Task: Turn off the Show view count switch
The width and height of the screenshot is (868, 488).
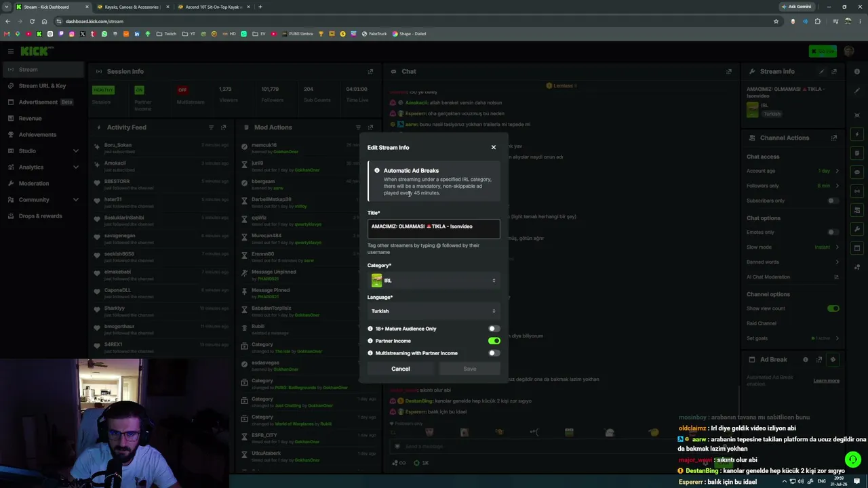Action: (x=833, y=308)
